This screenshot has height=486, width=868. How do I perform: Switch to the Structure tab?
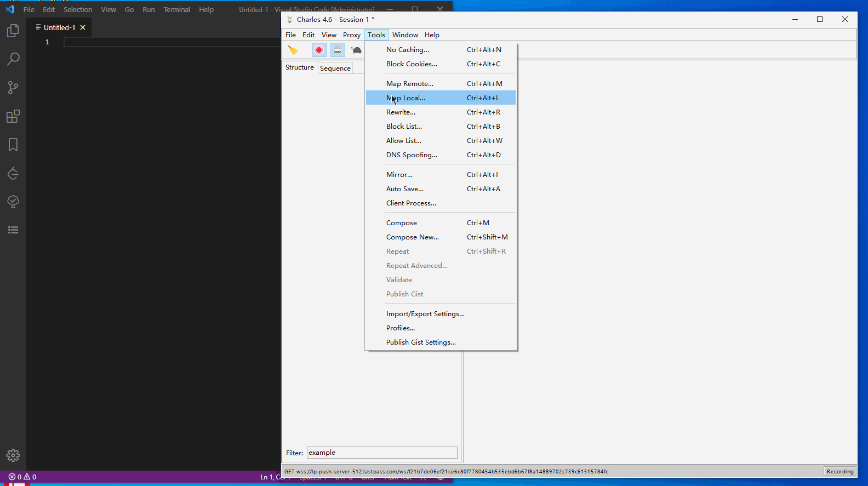(300, 67)
